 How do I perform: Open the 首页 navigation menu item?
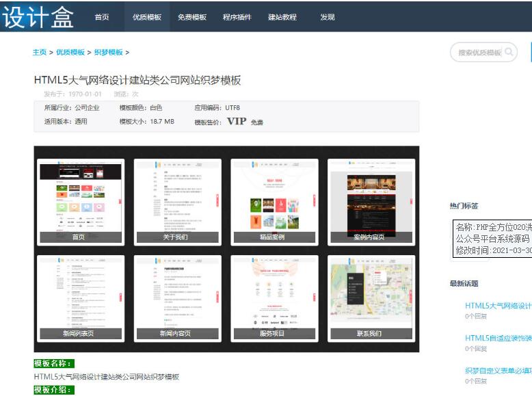102,17
